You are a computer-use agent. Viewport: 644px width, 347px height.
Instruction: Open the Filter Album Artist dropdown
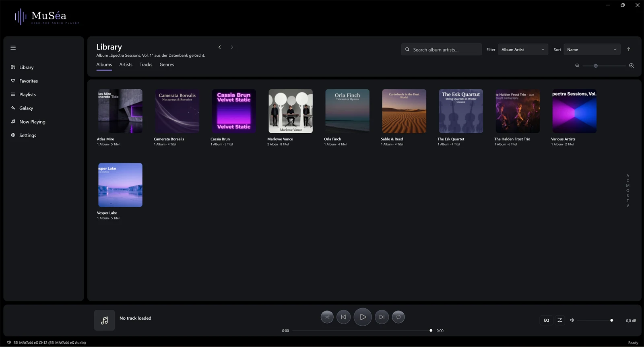coord(523,50)
